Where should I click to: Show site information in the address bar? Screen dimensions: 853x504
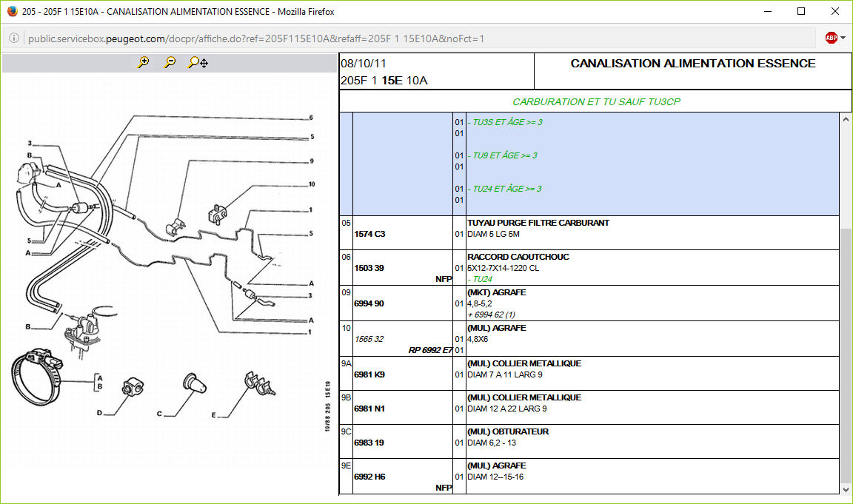[14, 38]
